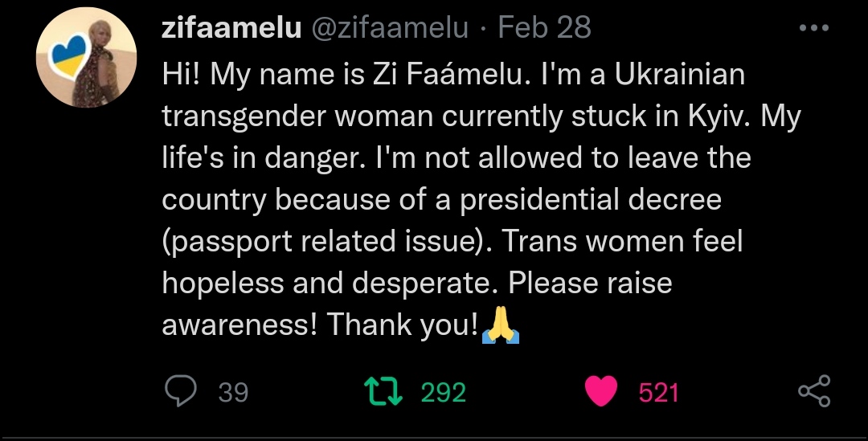Click the tweet's opening line of text
Screen dimensions: 868x441
453,76
